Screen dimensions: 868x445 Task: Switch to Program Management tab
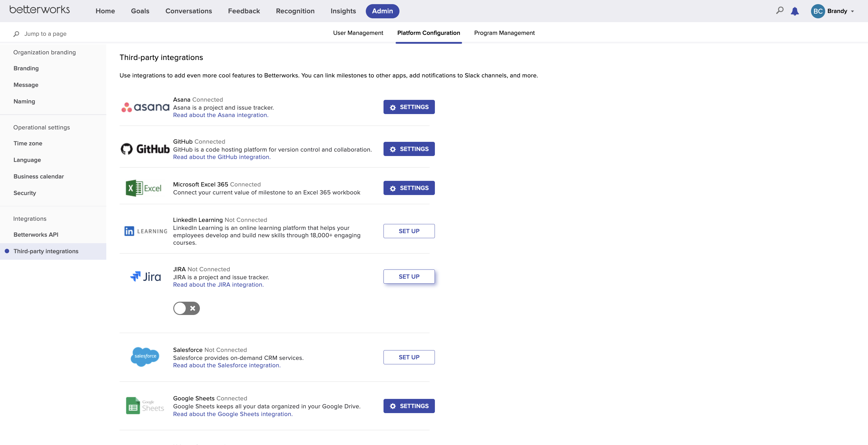(505, 33)
